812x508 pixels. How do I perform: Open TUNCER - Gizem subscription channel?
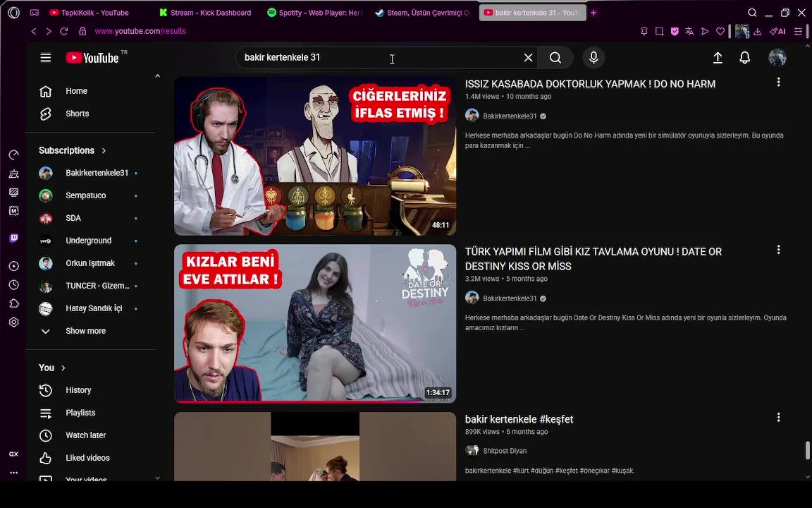click(97, 286)
